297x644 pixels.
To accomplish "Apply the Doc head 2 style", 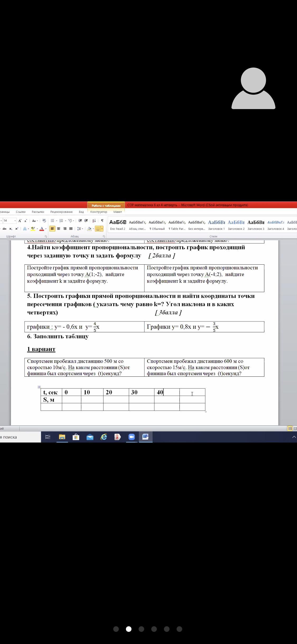I will 117,225.
